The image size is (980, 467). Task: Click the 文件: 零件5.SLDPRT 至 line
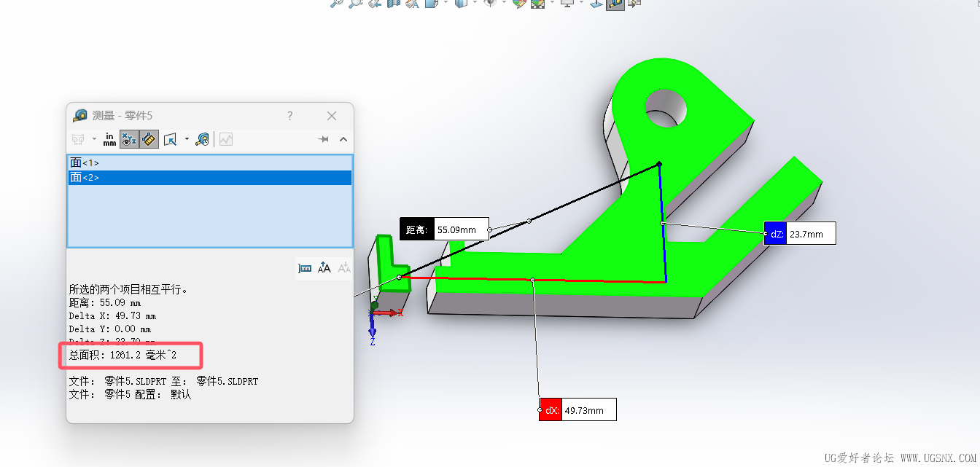coord(164,381)
